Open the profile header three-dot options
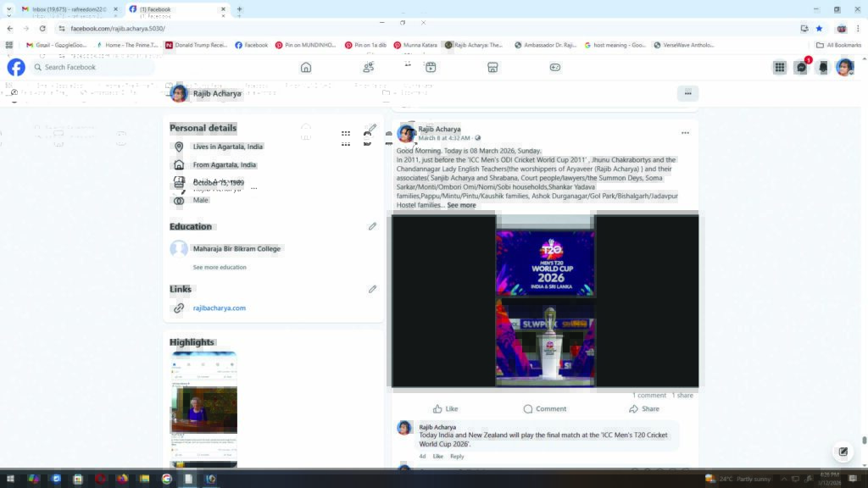The height and width of the screenshot is (488, 868). pyautogui.click(x=687, y=93)
